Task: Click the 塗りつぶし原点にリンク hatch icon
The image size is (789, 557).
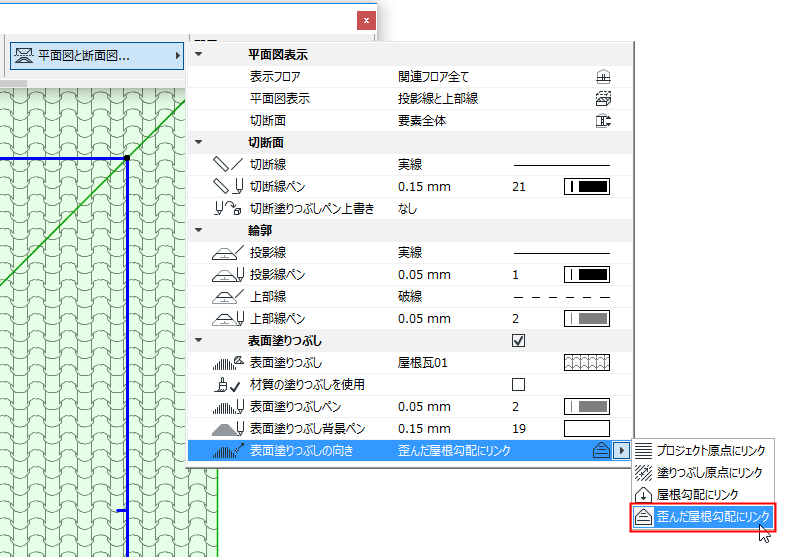Action: (643, 472)
